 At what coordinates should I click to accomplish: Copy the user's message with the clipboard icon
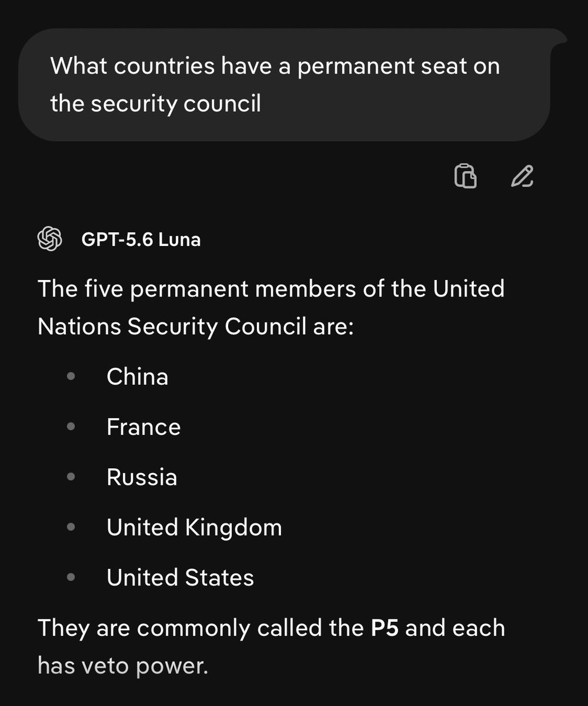coord(465,176)
